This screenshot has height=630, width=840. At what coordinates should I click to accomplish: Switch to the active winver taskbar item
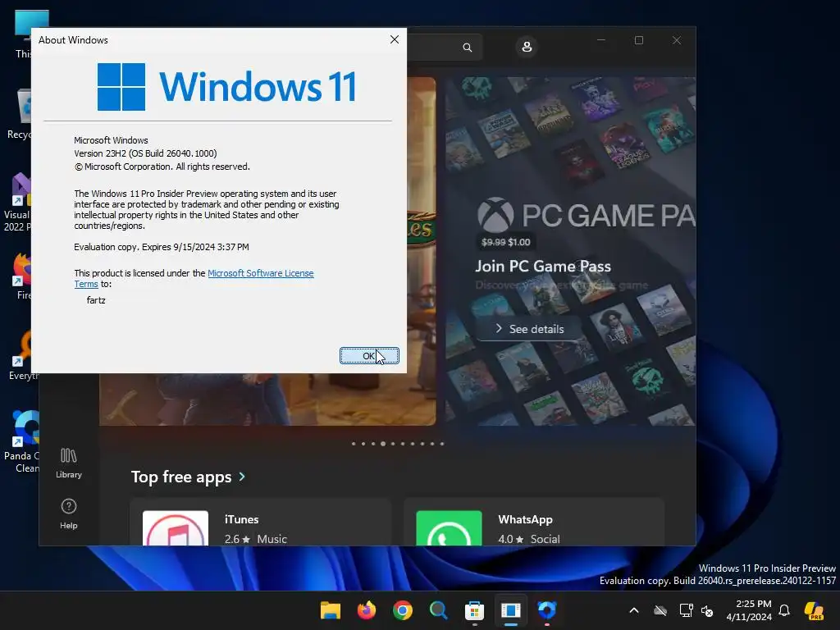pos(510,610)
